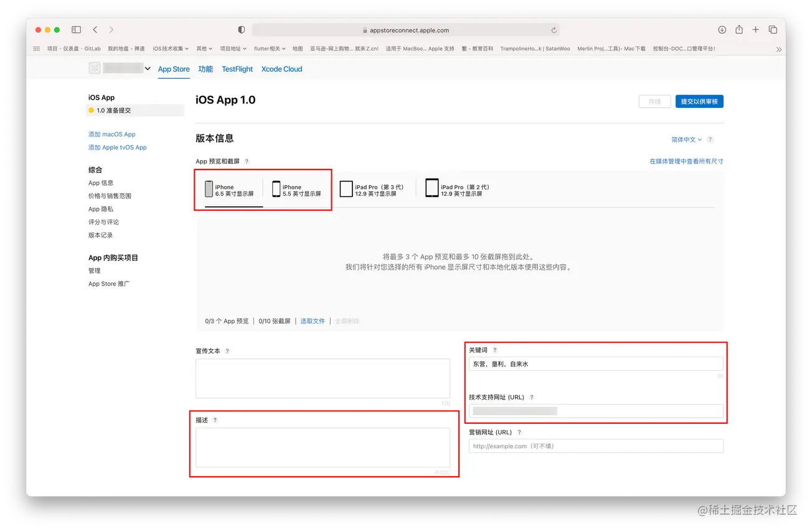Image resolution: width=812 pixels, height=531 pixels.
Task: Open help icon next to 描述
Action: click(215, 420)
